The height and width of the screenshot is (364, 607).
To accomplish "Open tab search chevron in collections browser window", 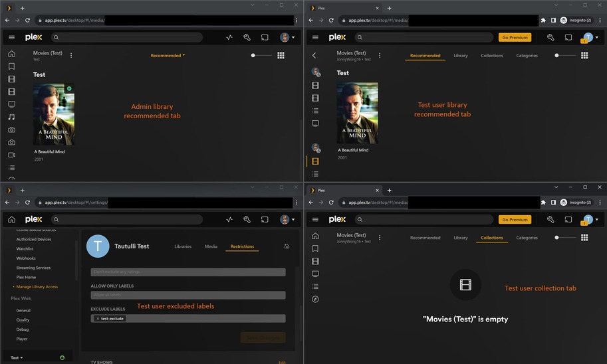I will tap(556, 187).
